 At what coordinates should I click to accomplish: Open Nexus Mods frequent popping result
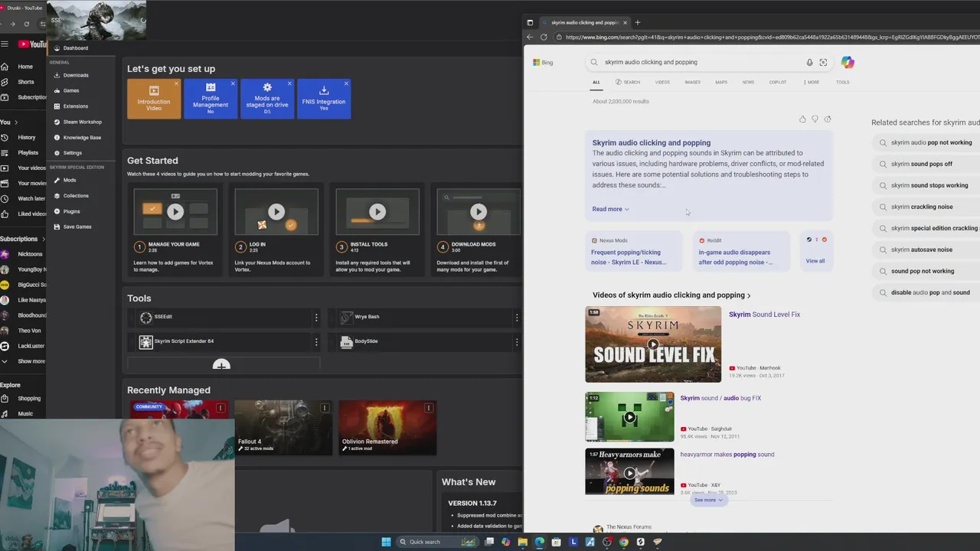[633, 252]
